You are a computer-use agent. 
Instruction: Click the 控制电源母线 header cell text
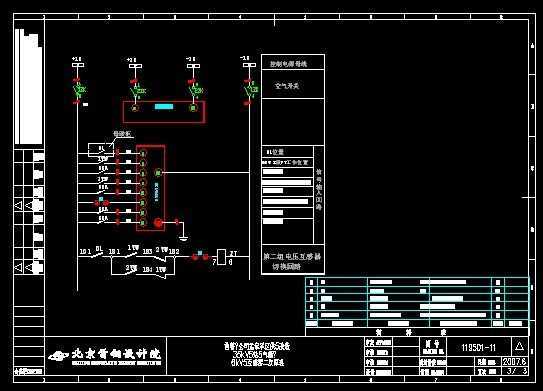click(x=288, y=64)
